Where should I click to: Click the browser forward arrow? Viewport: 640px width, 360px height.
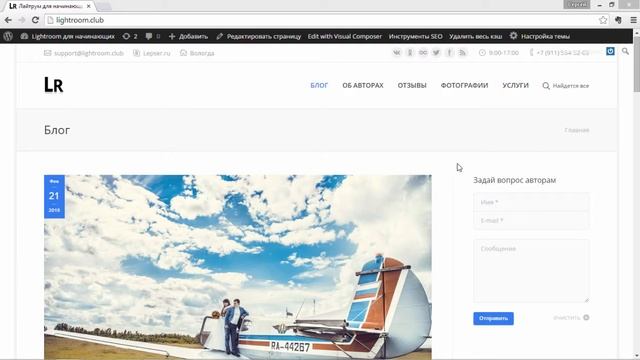(22, 20)
